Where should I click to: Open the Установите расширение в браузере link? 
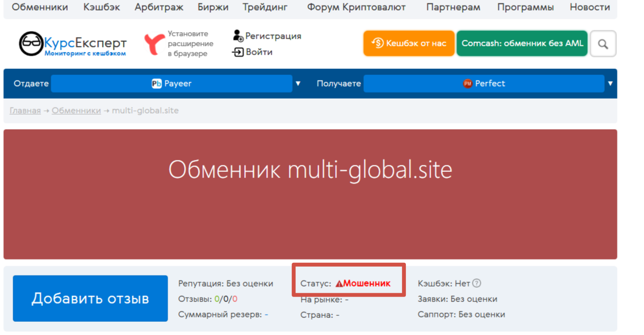[x=190, y=44]
